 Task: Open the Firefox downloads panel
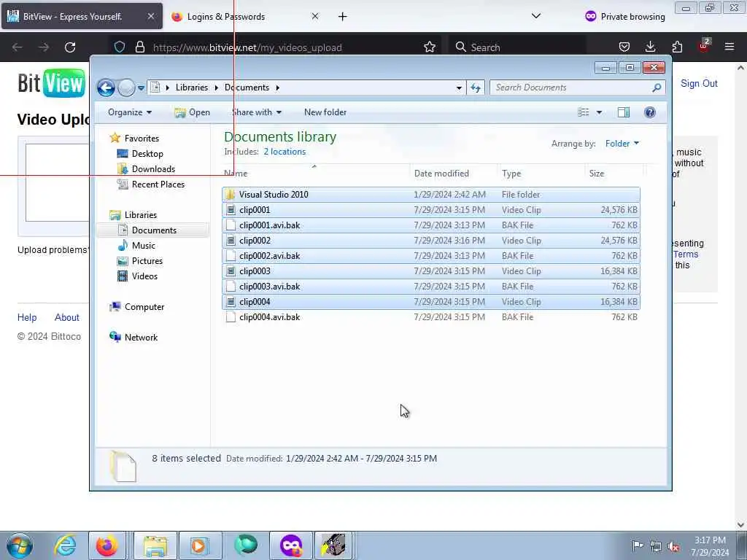click(x=650, y=47)
